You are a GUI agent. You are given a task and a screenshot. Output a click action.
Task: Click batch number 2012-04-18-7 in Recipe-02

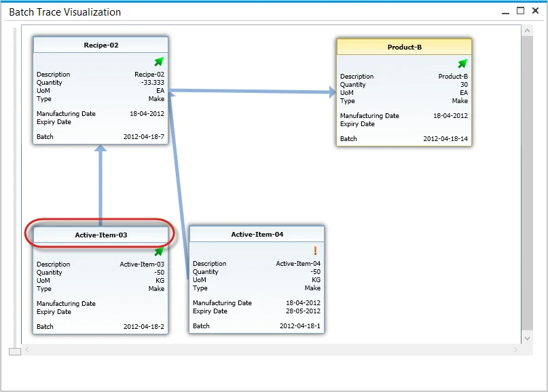tap(143, 137)
